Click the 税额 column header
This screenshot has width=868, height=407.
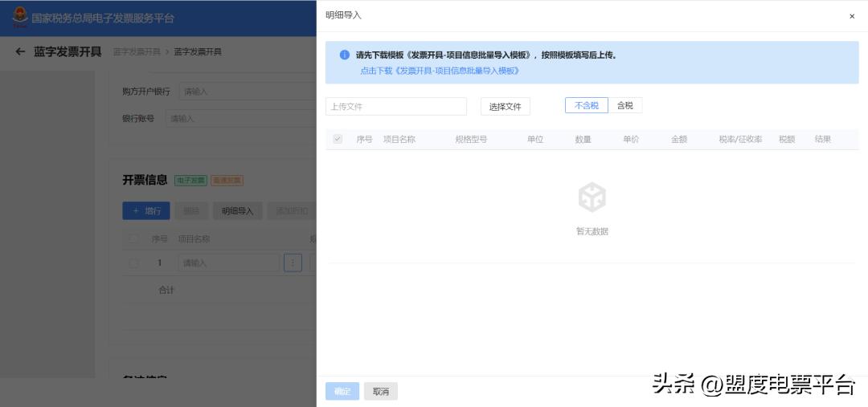(787, 140)
